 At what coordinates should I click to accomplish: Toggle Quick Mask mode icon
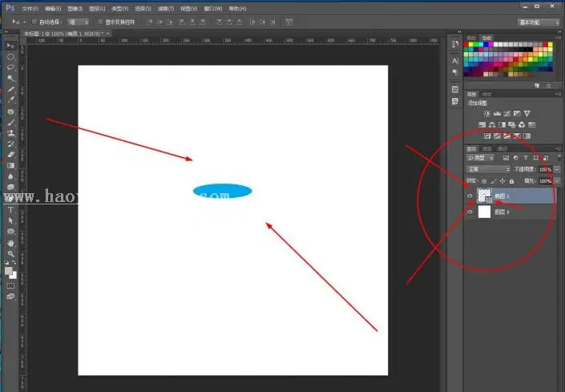[10, 285]
